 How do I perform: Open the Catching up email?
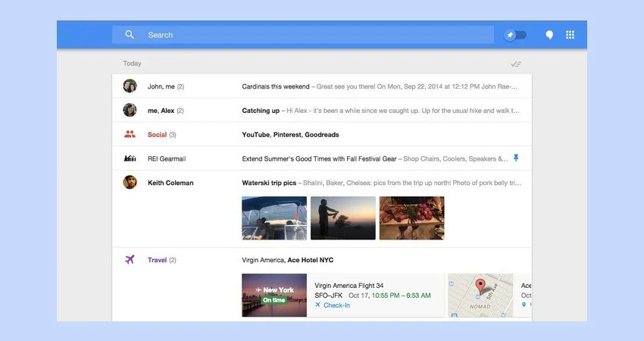coord(322,110)
